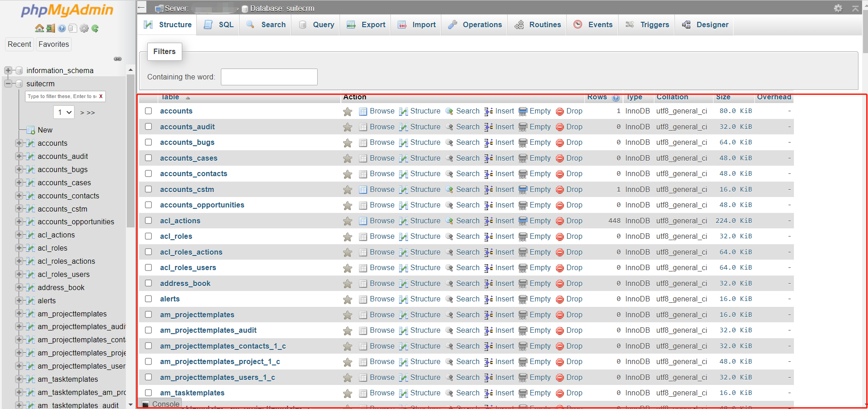Image resolution: width=868 pixels, height=409 pixels.
Task: Open am_projecttemplates_audit table link
Action: [x=208, y=330]
